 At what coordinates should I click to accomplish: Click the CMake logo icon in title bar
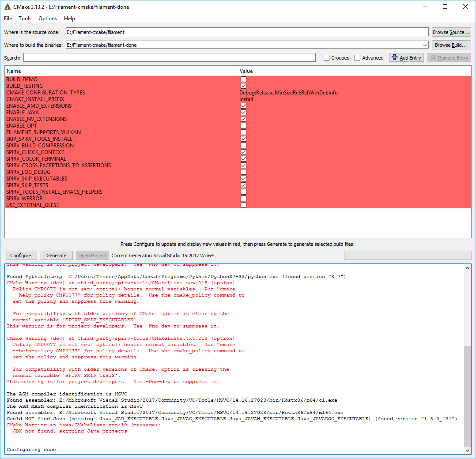point(7,7)
